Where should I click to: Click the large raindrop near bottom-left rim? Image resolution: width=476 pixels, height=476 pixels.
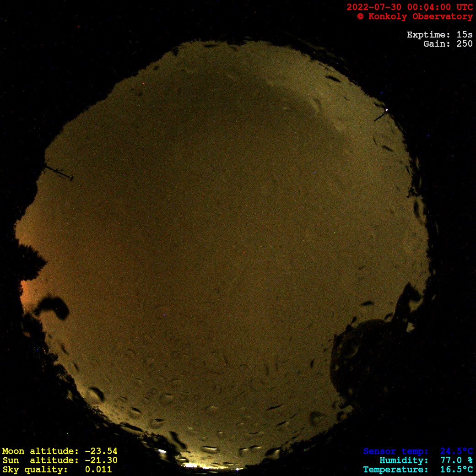pyautogui.click(x=95, y=395)
